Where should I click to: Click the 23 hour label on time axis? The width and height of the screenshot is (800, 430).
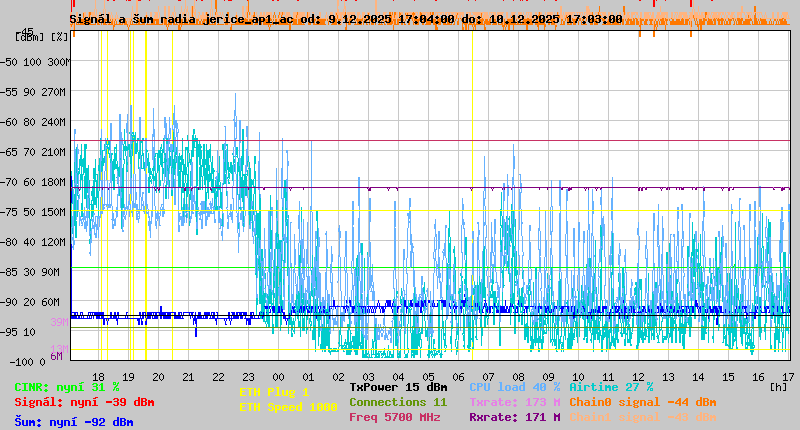coord(248,376)
